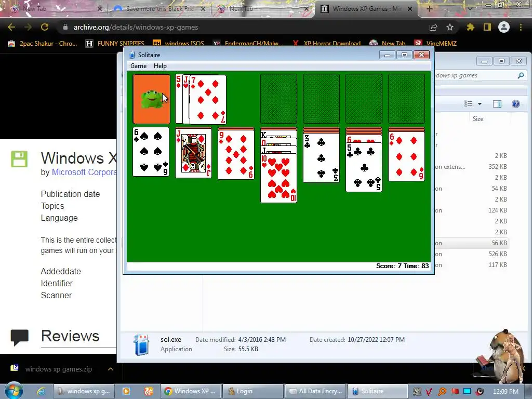
Task: Click the archive.org software floppy disk icon
Action: click(19, 159)
